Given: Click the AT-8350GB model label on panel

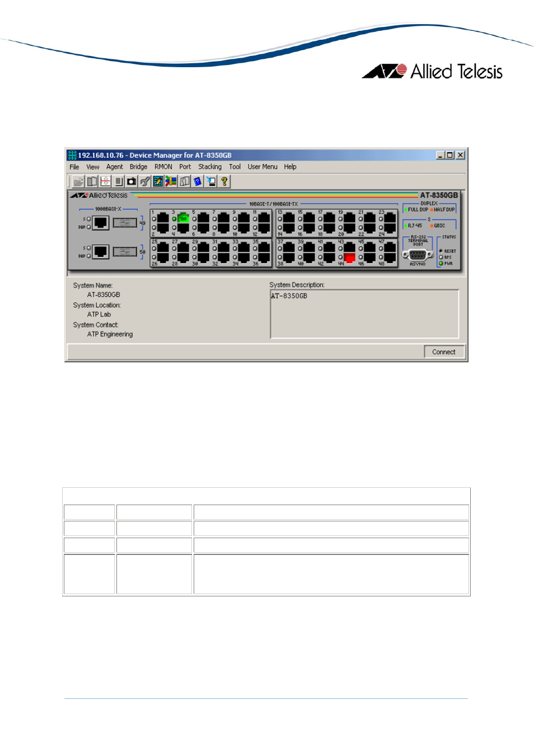Looking at the screenshot, I should [439, 195].
